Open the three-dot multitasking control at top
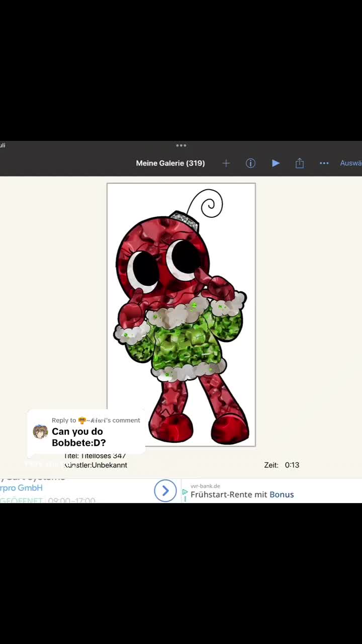The image size is (362, 644). coord(181,145)
